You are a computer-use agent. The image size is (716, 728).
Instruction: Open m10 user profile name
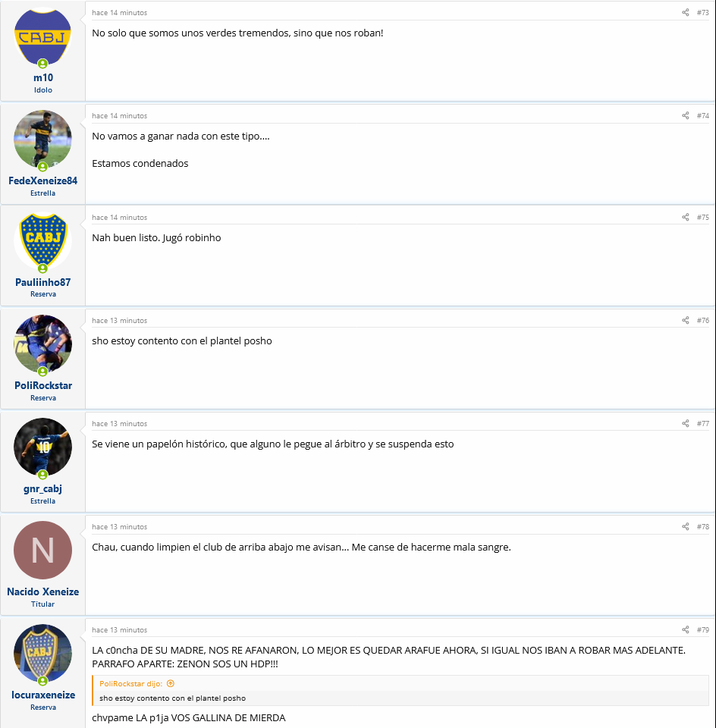[x=43, y=77]
